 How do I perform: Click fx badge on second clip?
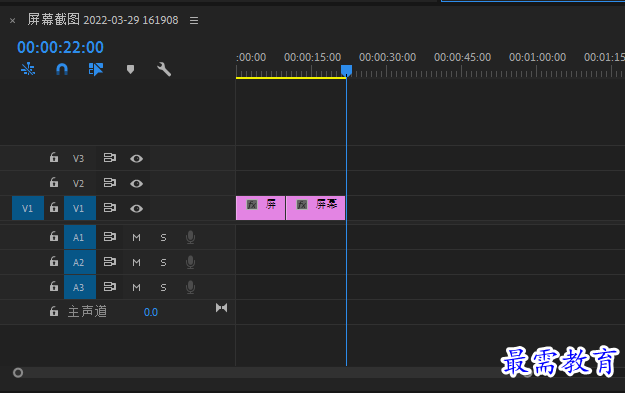click(x=302, y=205)
